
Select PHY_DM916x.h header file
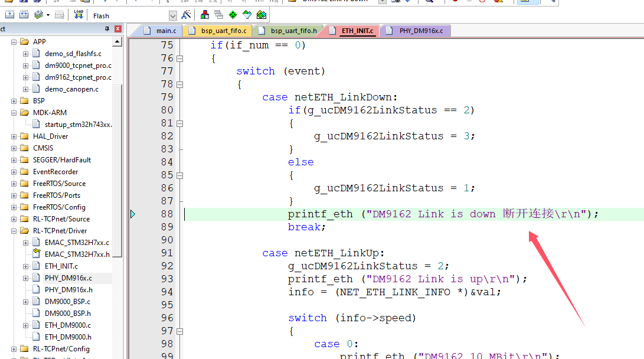coord(68,289)
